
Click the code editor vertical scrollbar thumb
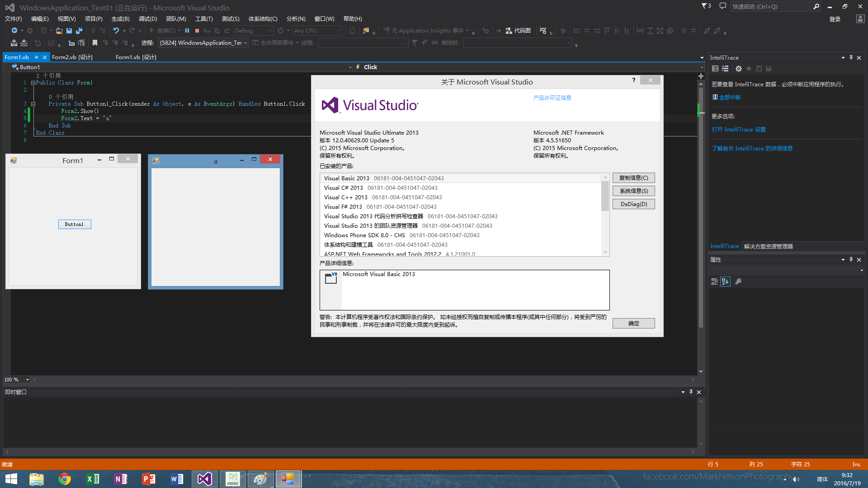pyautogui.click(x=701, y=208)
